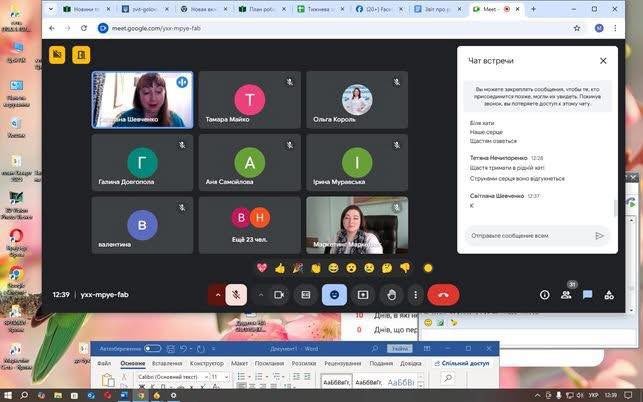Click the sign-in 'Увійти' button in Word
Viewport: 643px width, 402px height.
point(399,349)
